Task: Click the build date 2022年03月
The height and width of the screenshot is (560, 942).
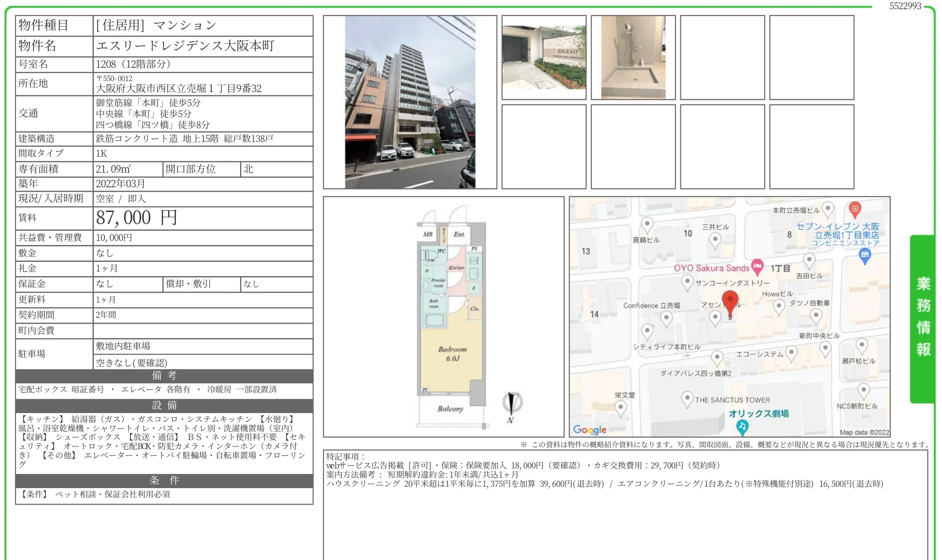Action: [120, 184]
